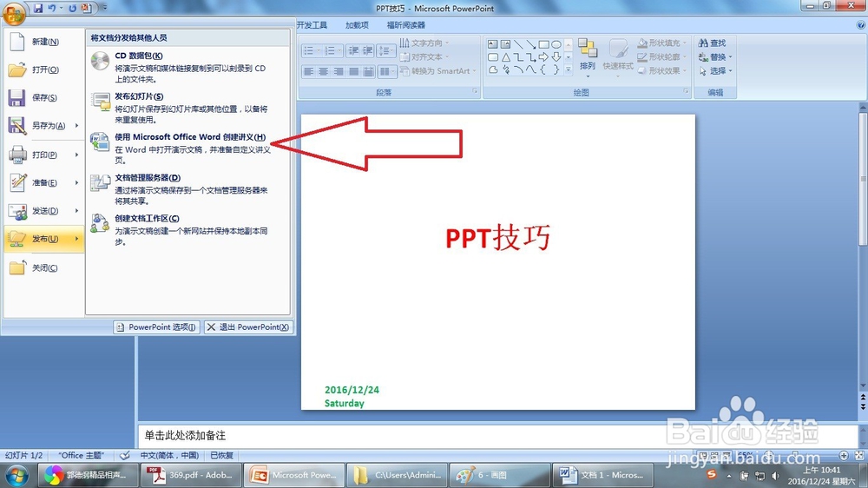Choose 保存(S) in the Office menu

[44, 97]
